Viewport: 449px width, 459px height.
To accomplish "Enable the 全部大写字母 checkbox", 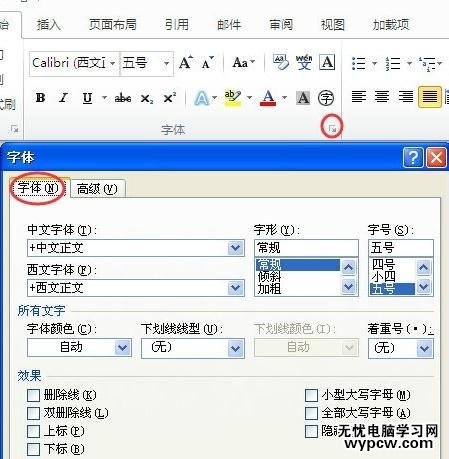I will 311,413.
